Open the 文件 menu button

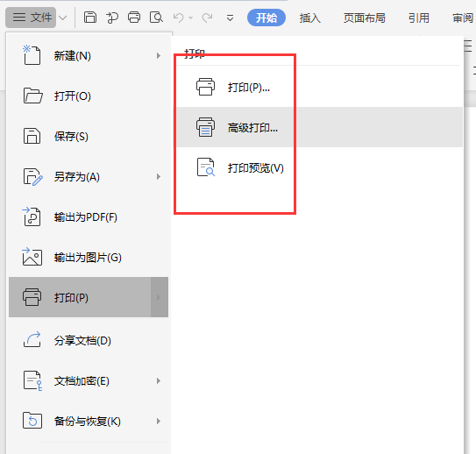pyautogui.click(x=31, y=18)
